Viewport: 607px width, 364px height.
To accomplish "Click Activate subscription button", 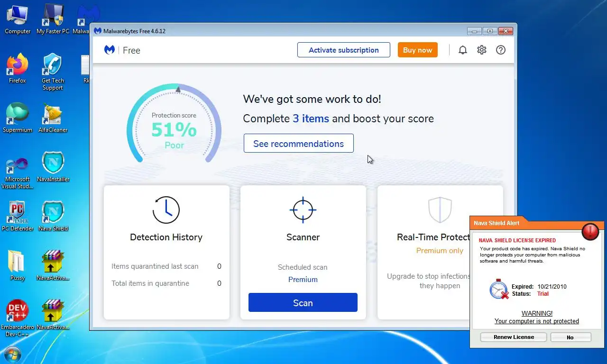I will tap(344, 50).
